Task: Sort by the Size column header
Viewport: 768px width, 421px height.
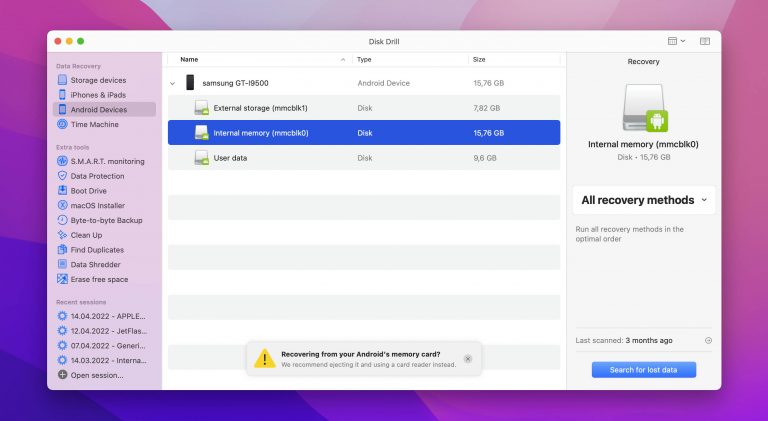Action: (479, 59)
